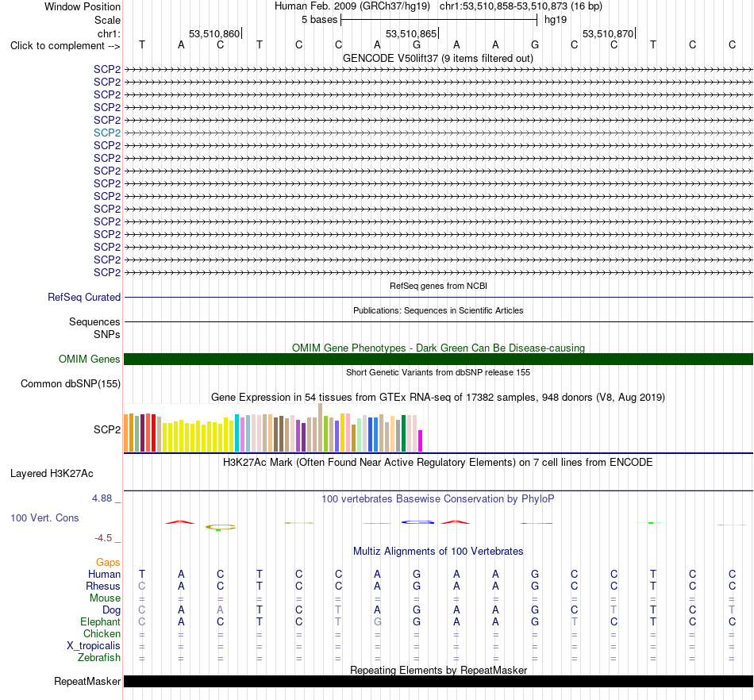
Task: Click the light-blue SCP2 transcript label
Action: [x=107, y=133]
